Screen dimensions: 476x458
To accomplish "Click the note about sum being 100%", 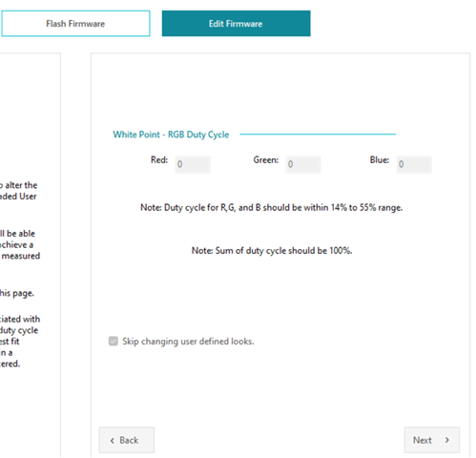I will coord(272,251).
